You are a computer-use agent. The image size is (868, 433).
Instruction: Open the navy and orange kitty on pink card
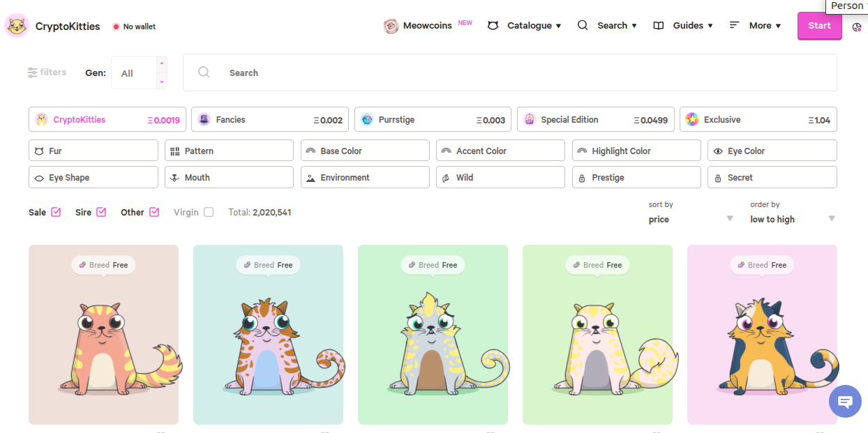[x=762, y=335]
